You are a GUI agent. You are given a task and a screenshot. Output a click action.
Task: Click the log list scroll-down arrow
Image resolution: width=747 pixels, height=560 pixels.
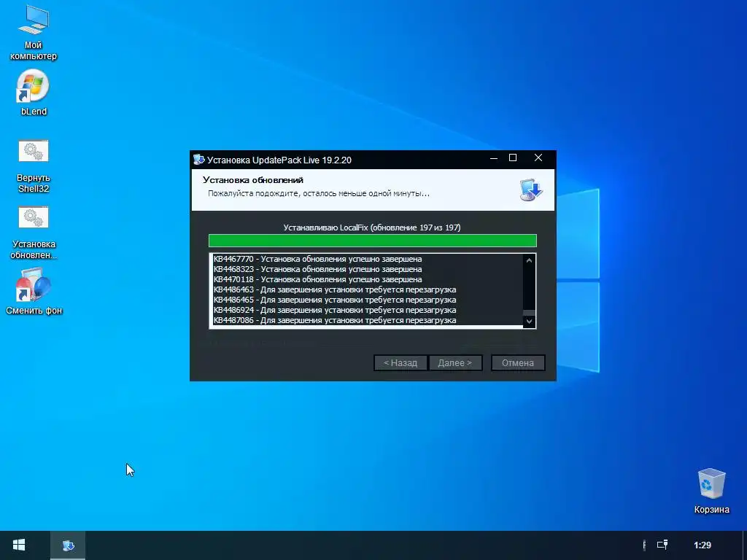coord(529,322)
